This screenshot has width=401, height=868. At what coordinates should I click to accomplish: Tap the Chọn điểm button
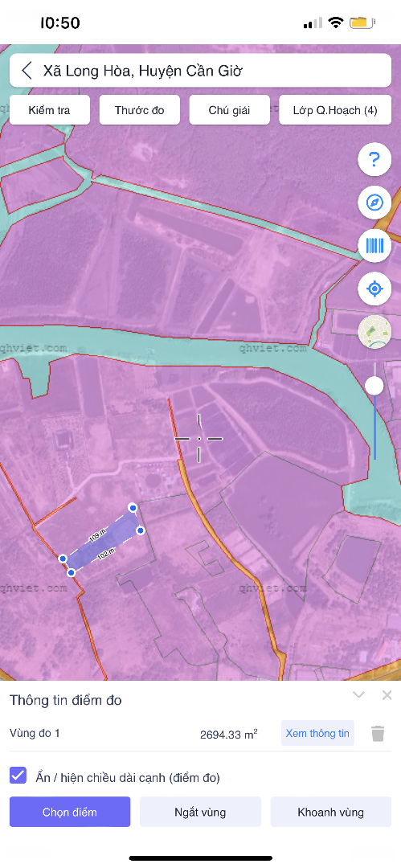tap(70, 812)
